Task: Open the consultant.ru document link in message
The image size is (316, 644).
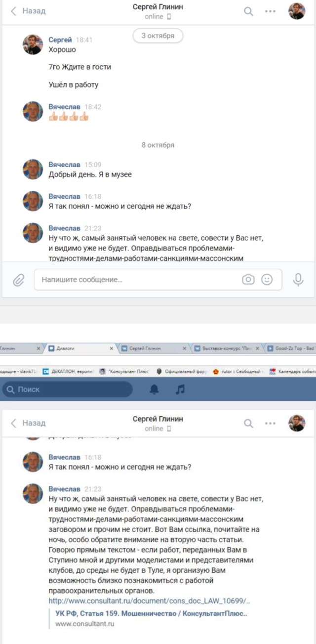Action: [x=149, y=601]
